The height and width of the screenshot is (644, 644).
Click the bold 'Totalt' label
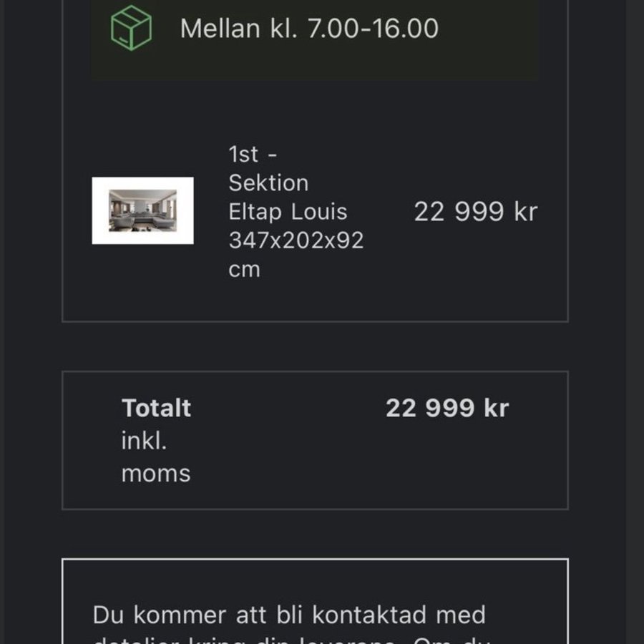tap(156, 408)
